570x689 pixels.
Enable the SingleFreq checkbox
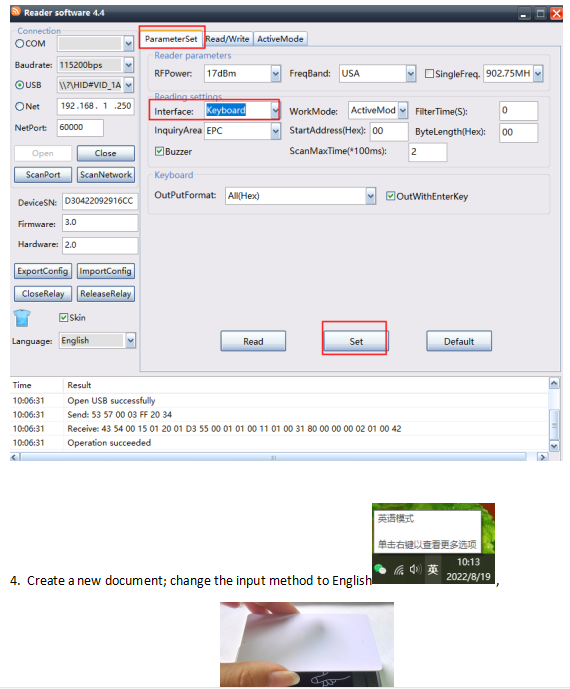pyautogui.click(x=429, y=74)
